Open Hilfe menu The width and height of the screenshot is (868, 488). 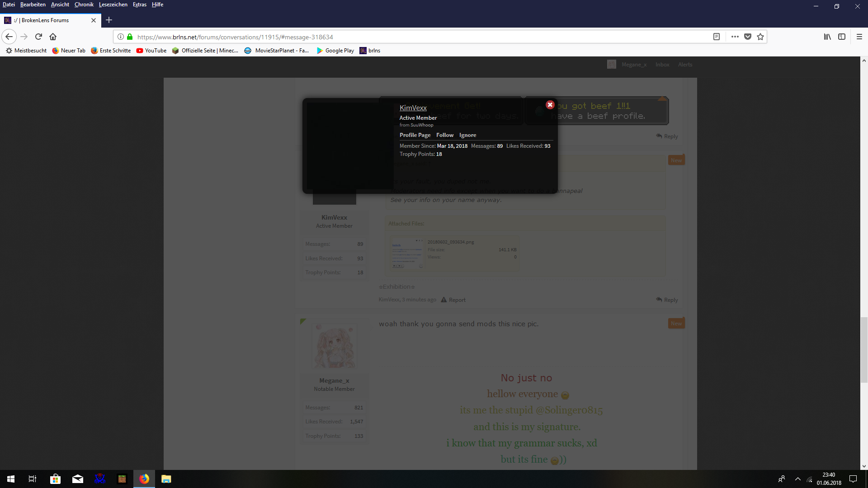click(x=157, y=5)
